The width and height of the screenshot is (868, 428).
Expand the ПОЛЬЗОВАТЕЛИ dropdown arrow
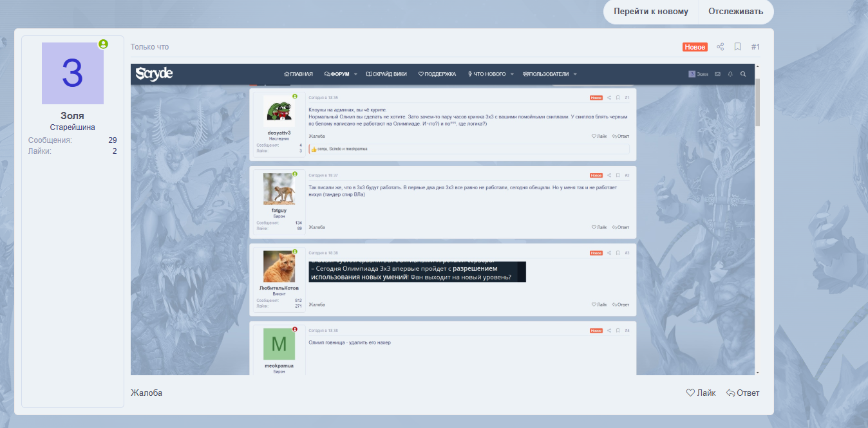(x=575, y=74)
